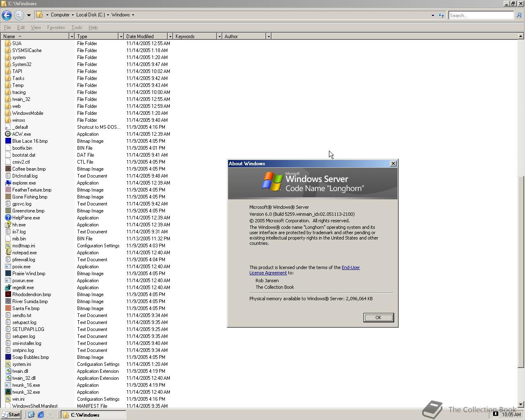Select the Soap Bubbles.bmp icon
Image resolution: width=525 pixels, height=420 pixels.
8,357
